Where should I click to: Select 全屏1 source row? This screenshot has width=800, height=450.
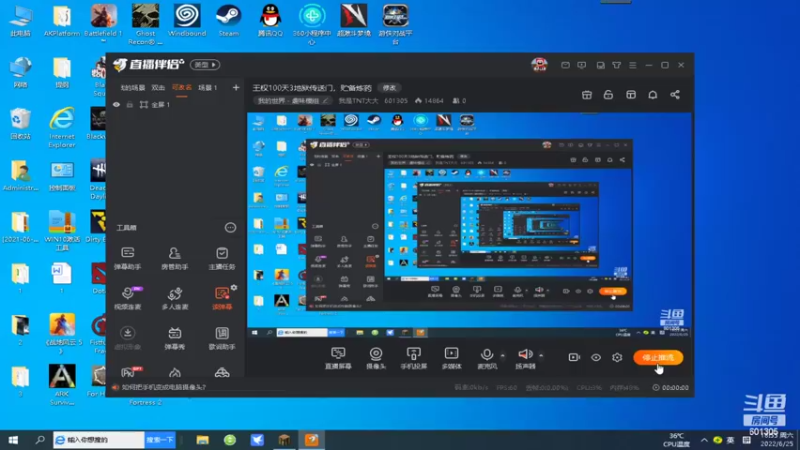click(x=175, y=105)
